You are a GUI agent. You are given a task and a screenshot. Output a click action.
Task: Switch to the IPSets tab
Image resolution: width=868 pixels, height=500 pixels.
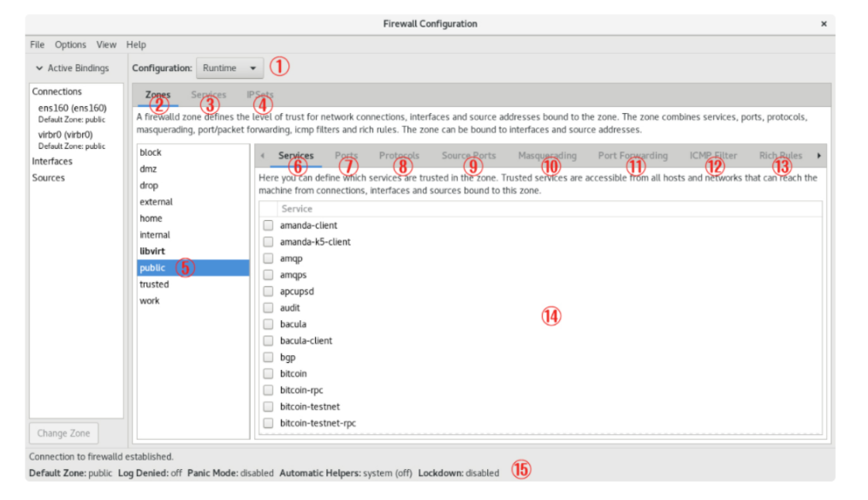click(x=260, y=95)
